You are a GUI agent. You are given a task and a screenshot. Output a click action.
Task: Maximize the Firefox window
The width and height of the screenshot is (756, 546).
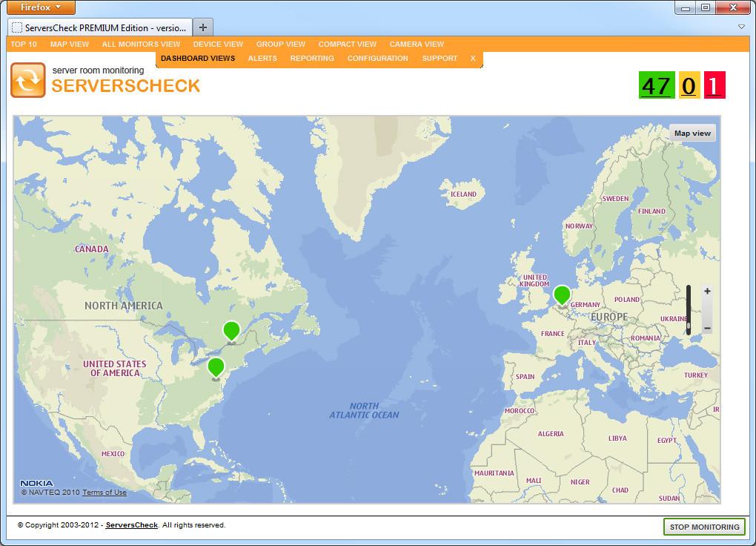pos(706,7)
